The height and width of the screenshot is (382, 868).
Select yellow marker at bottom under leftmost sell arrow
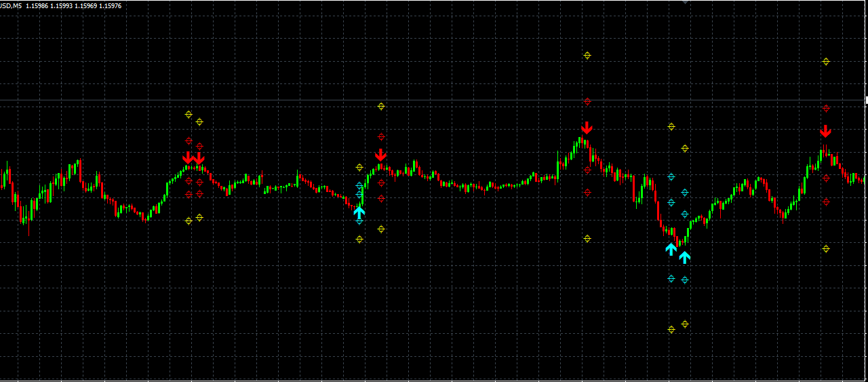189,221
